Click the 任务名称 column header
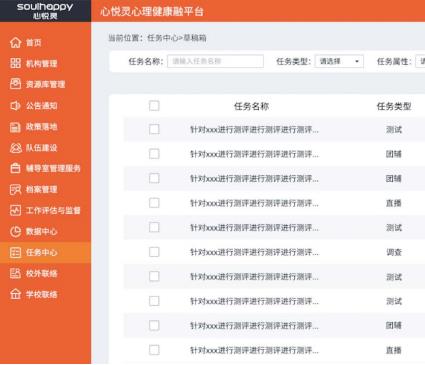This screenshot has width=425, height=365. click(251, 106)
